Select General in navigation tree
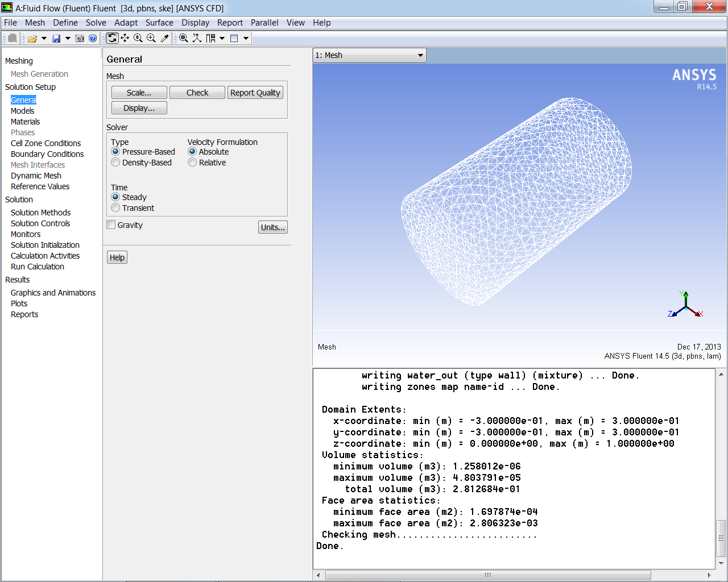 coord(23,100)
